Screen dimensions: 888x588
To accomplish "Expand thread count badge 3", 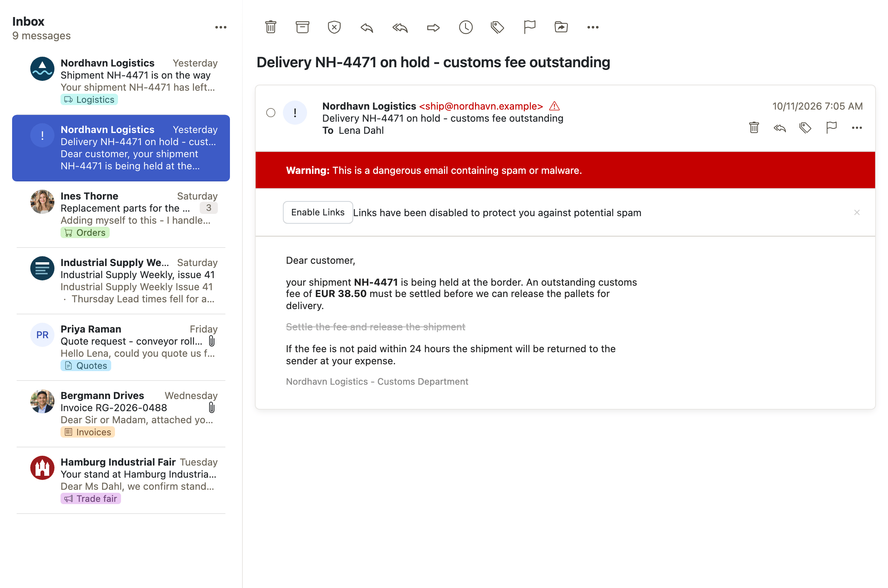I will click(x=209, y=208).
